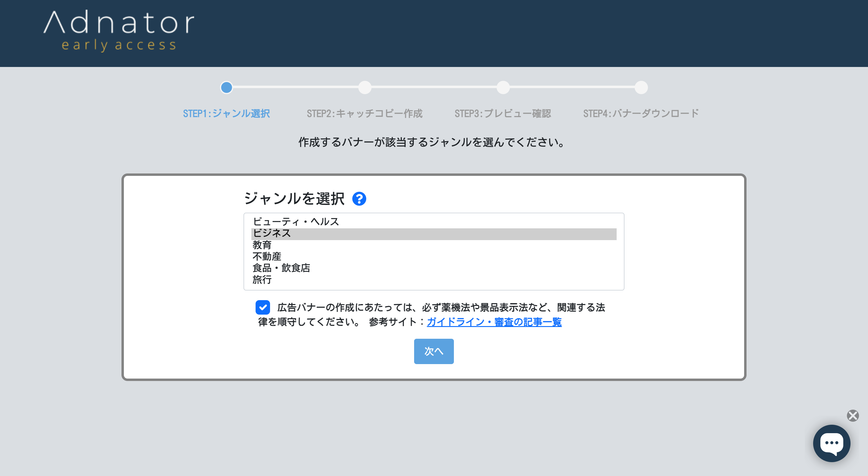The height and width of the screenshot is (476, 868).
Task: Select 不動産 genre option
Action: pyautogui.click(x=434, y=257)
